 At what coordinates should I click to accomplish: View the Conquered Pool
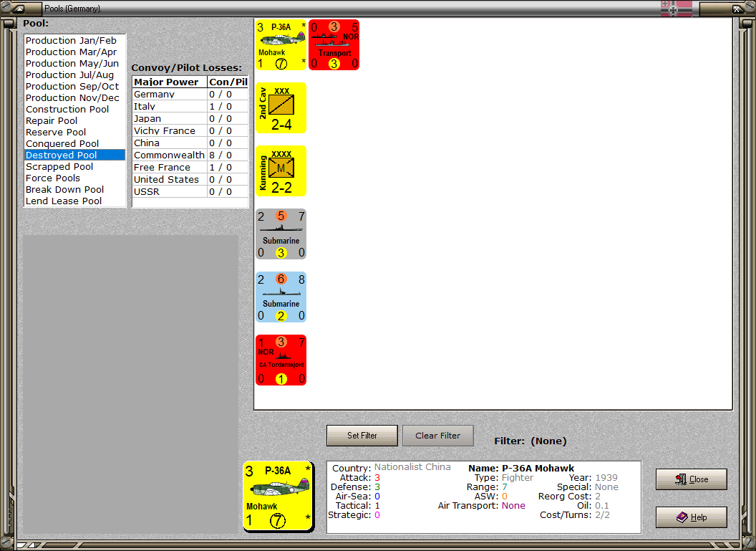click(74, 144)
